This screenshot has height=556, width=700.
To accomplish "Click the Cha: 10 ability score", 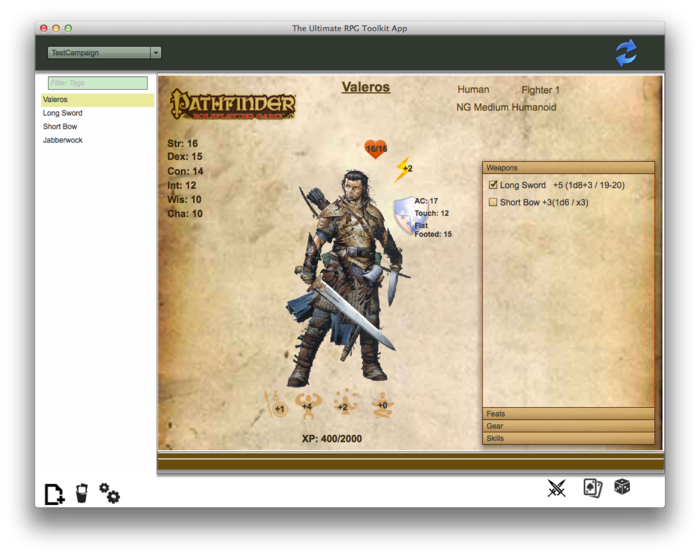I will click(184, 213).
